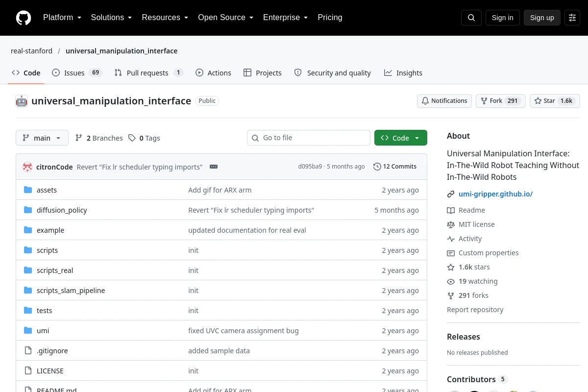
Task: Click the .gitignore file icon
Action: 28,351
